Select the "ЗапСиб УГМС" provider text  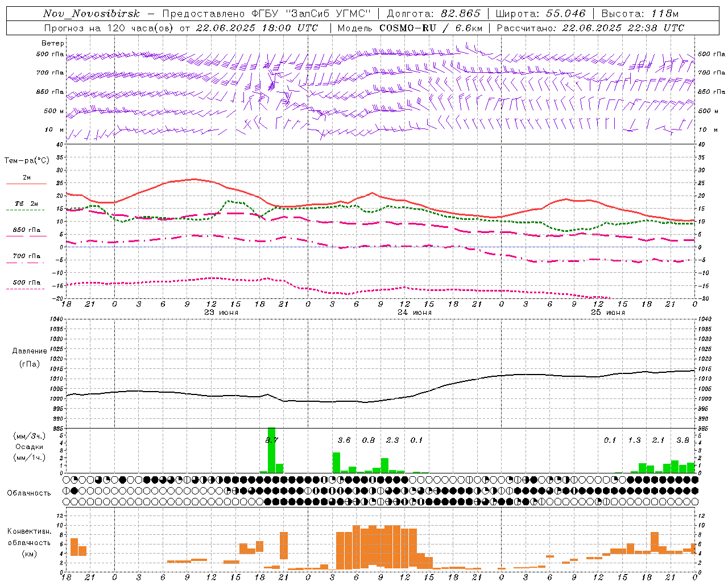[328, 14]
